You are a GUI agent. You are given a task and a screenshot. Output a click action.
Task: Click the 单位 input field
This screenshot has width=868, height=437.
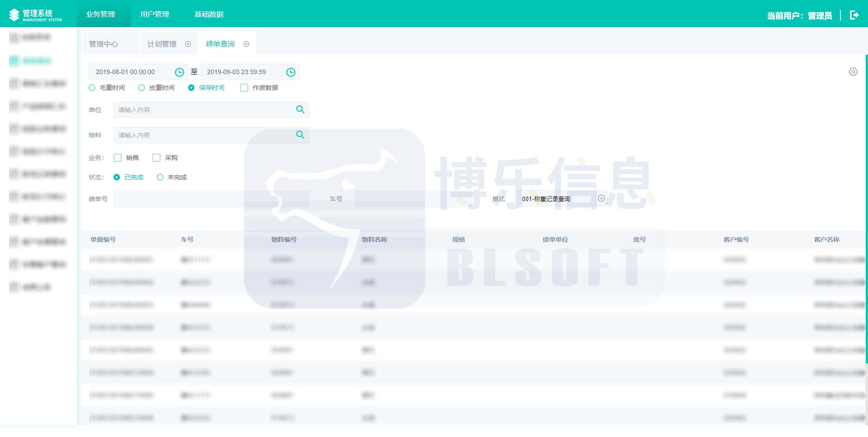(211, 110)
